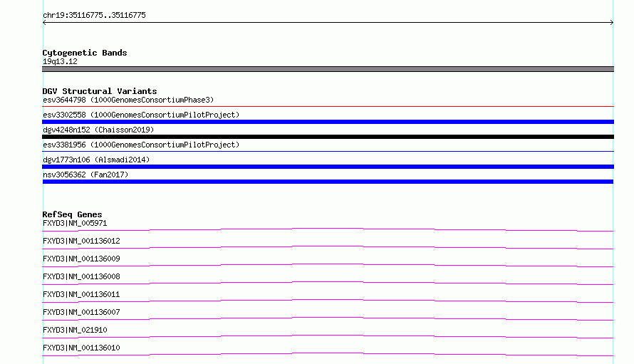Open variant dgv1773n106 (Alsmadi2014) label
The width and height of the screenshot is (634, 364).
click(x=96, y=160)
